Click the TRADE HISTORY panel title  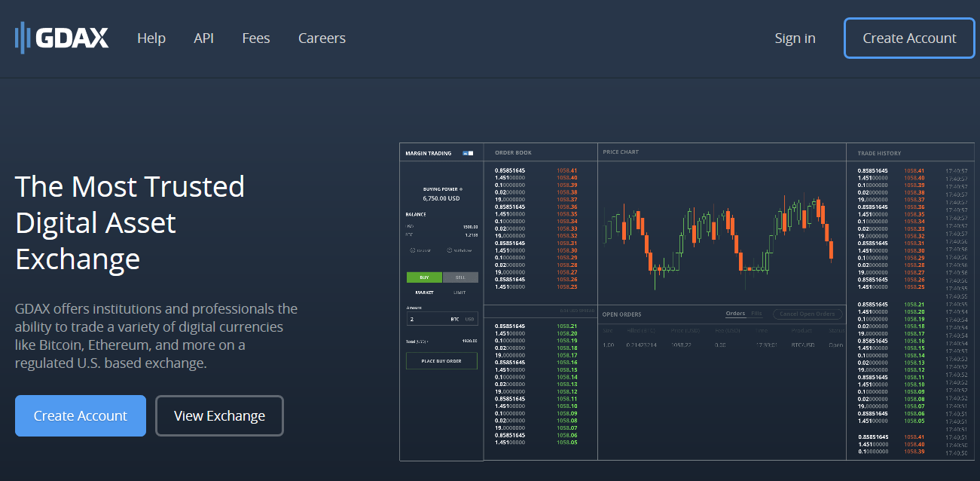879,153
